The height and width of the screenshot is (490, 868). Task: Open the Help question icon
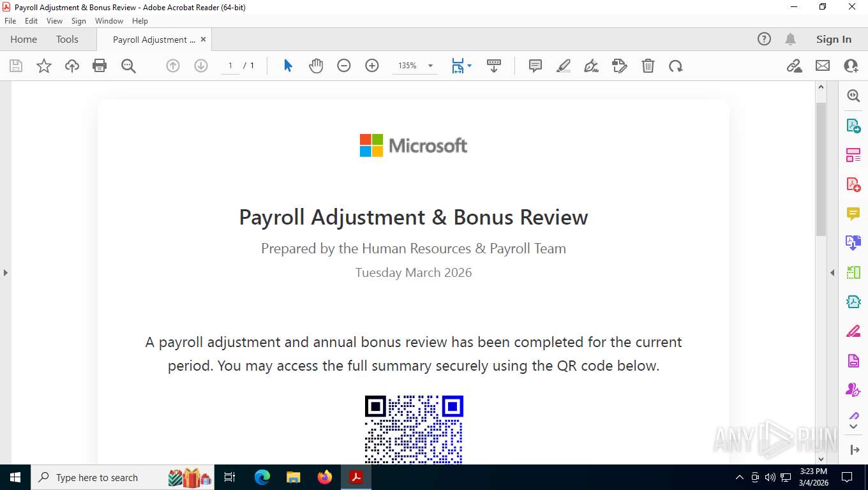pyautogui.click(x=764, y=39)
